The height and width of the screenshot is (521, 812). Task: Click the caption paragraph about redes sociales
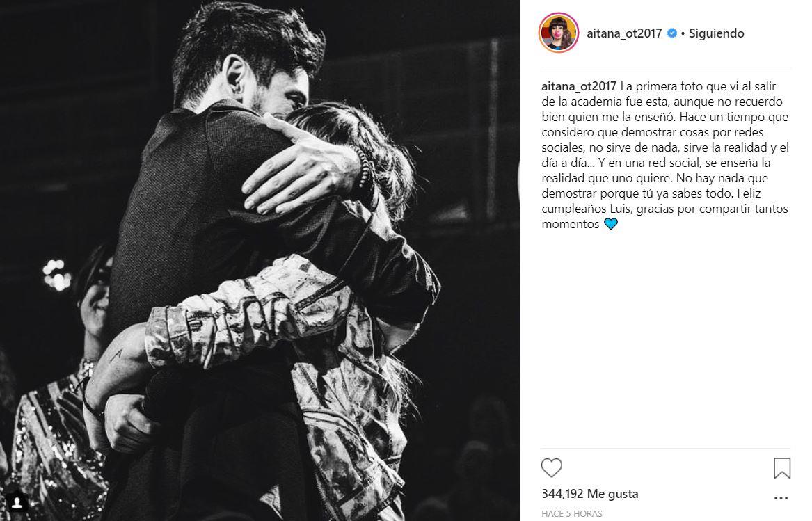665,155
